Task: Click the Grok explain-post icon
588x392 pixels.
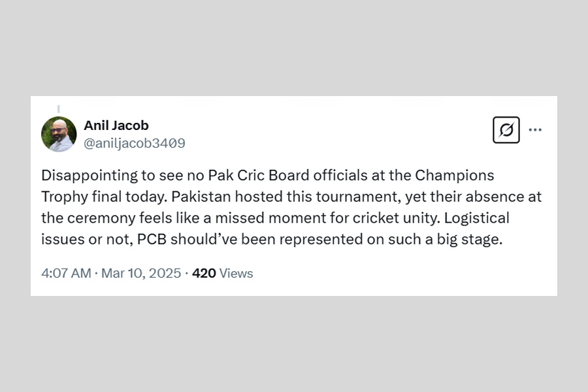Action: [506, 130]
